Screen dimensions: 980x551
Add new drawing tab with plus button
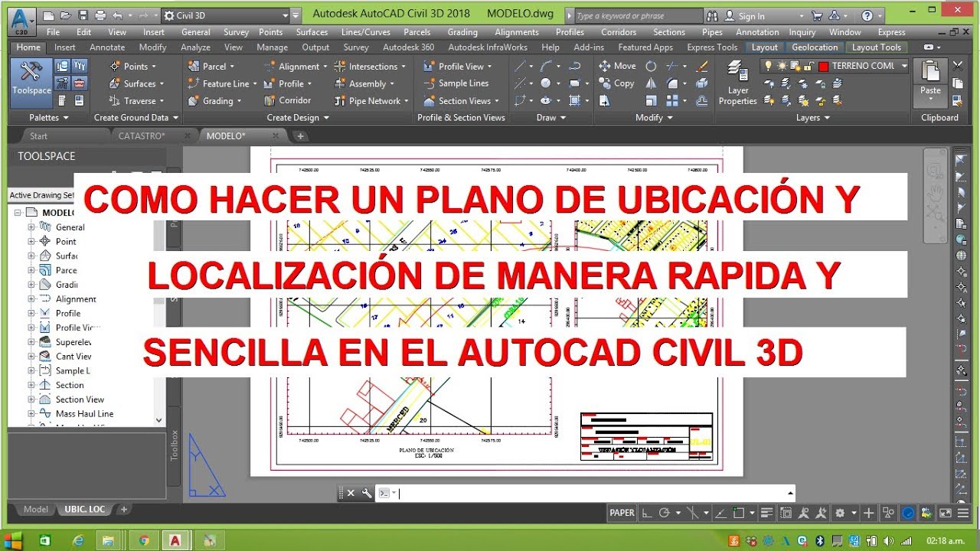point(300,136)
